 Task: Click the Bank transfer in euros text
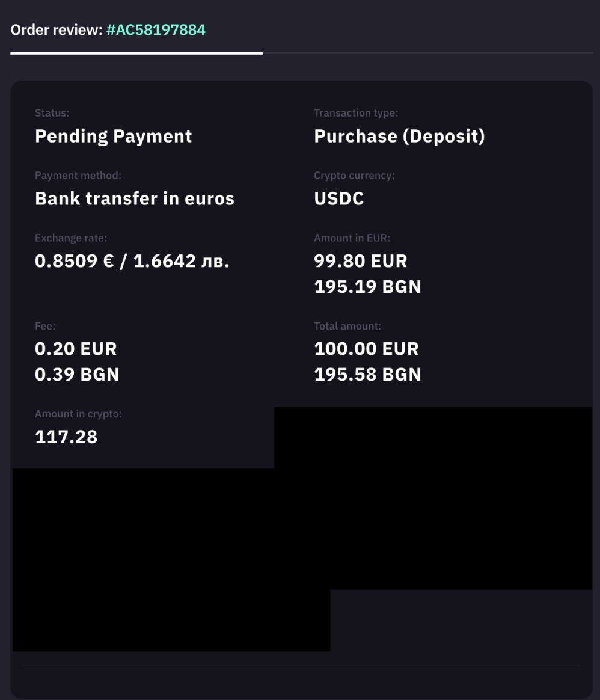[134, 198]
